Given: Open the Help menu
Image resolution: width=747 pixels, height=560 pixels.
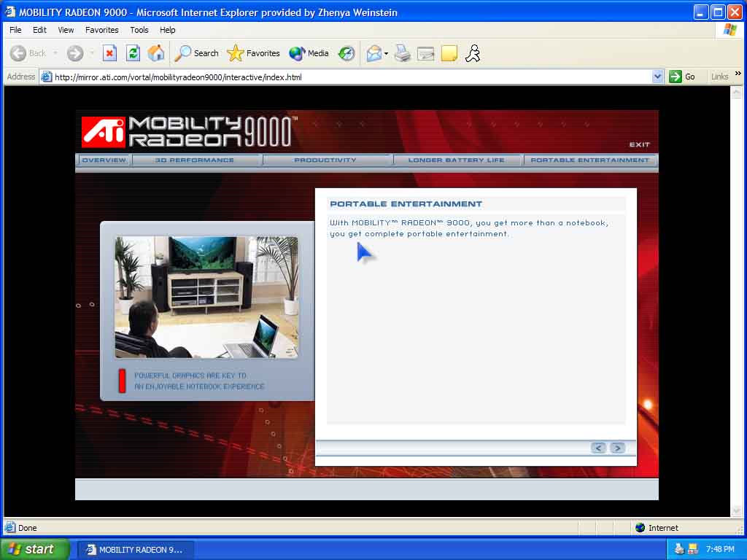Looking at the screenshot, I should click(x=167, y=29).
